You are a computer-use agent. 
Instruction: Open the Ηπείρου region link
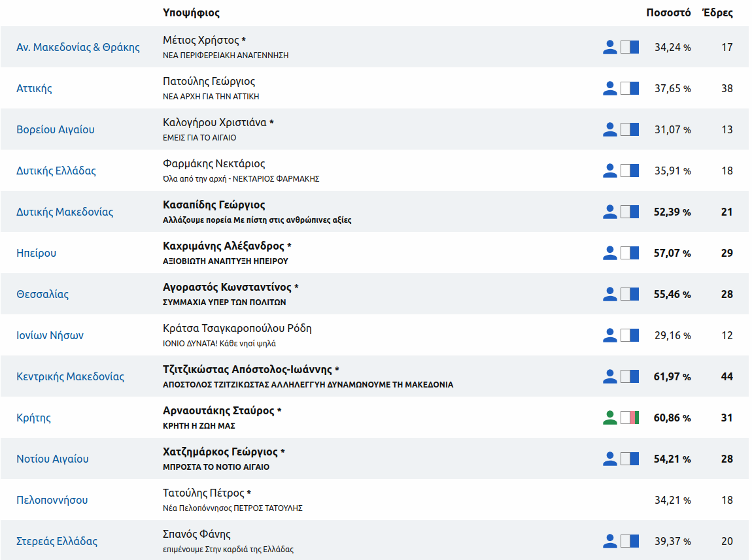click(x=37, y=253)
